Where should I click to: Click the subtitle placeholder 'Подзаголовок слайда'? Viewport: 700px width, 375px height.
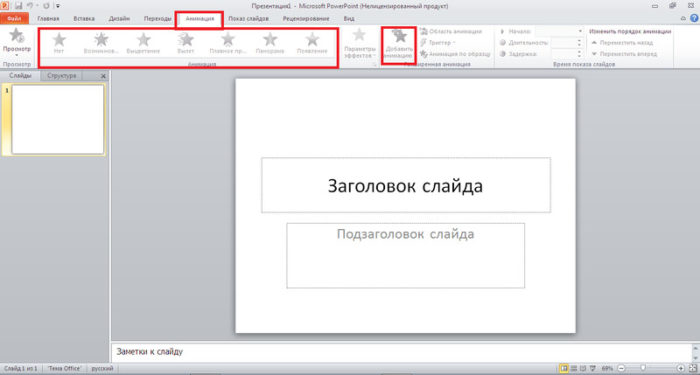[x=405, y=256]
